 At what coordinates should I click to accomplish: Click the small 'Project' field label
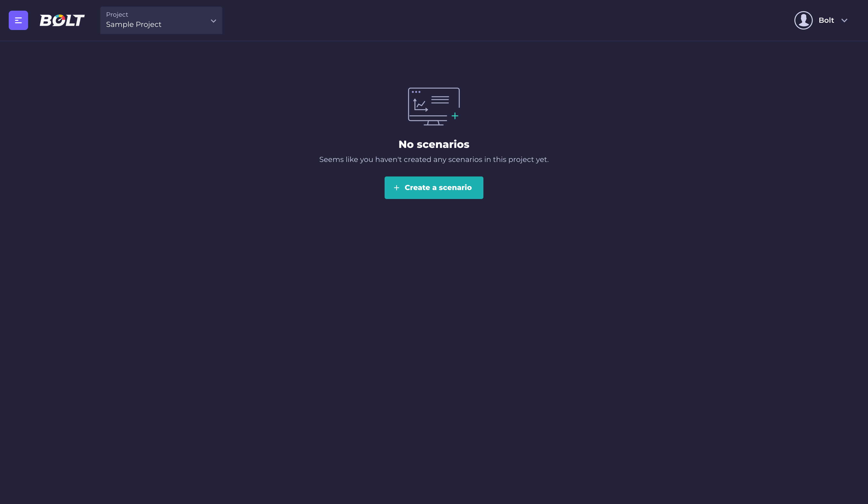tap(117, 15)
